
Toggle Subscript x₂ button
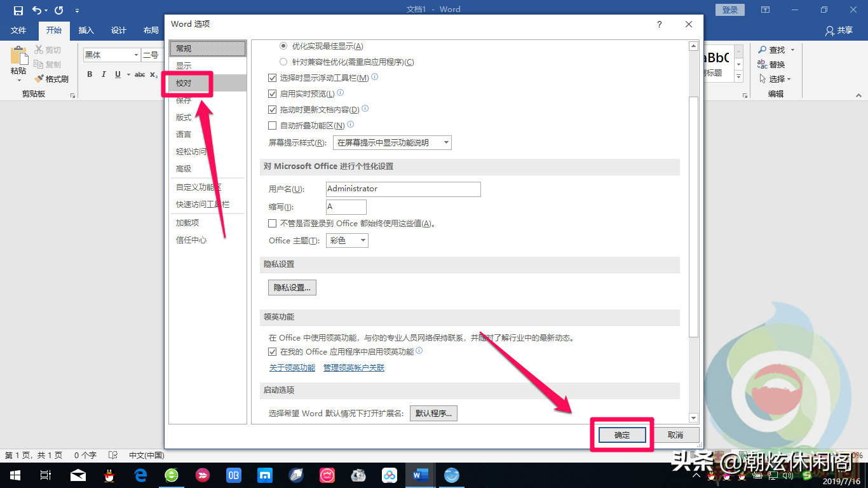[154, 74]
